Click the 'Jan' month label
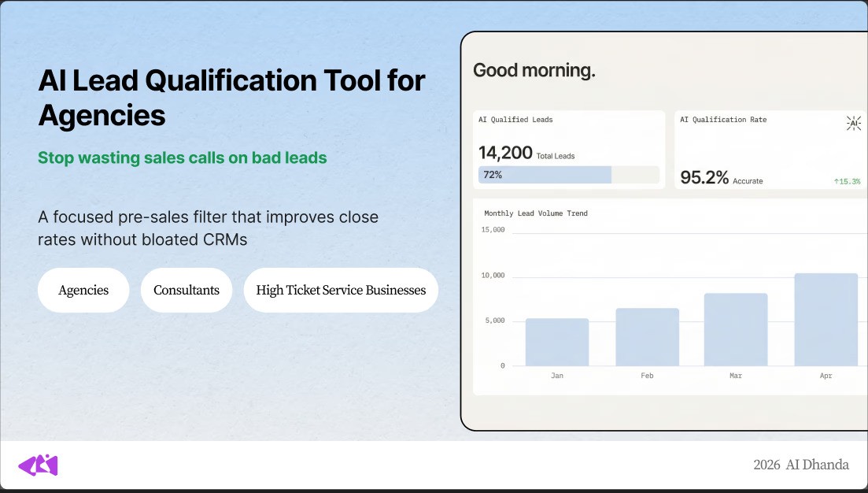 [x=557, y=376]
